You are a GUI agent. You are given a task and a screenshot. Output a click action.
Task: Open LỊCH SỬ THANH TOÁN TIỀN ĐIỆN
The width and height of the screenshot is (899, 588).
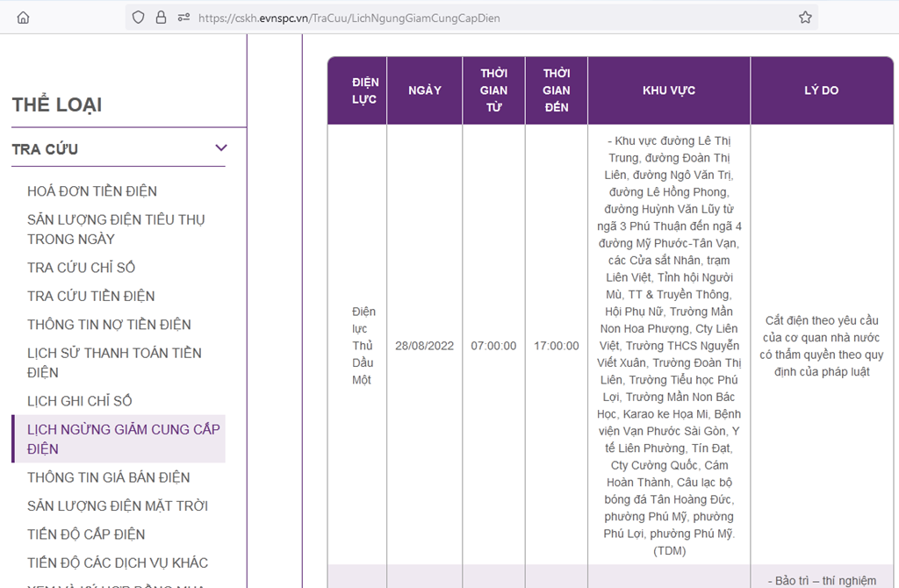tap(114, 362)
